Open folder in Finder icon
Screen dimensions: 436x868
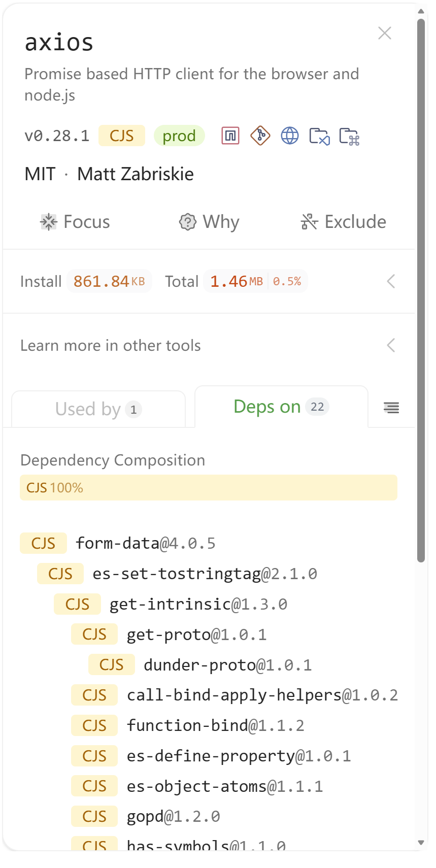pyautogui.click(x=349, y=136)
